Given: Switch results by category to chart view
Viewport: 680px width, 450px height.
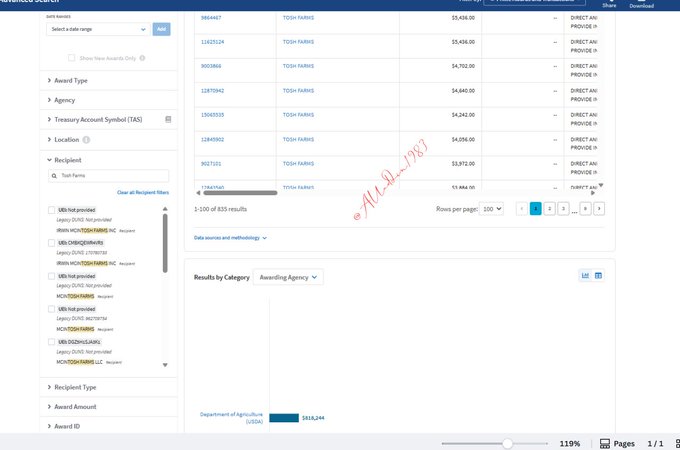Looking at the screenshot, I should point(585,276).
